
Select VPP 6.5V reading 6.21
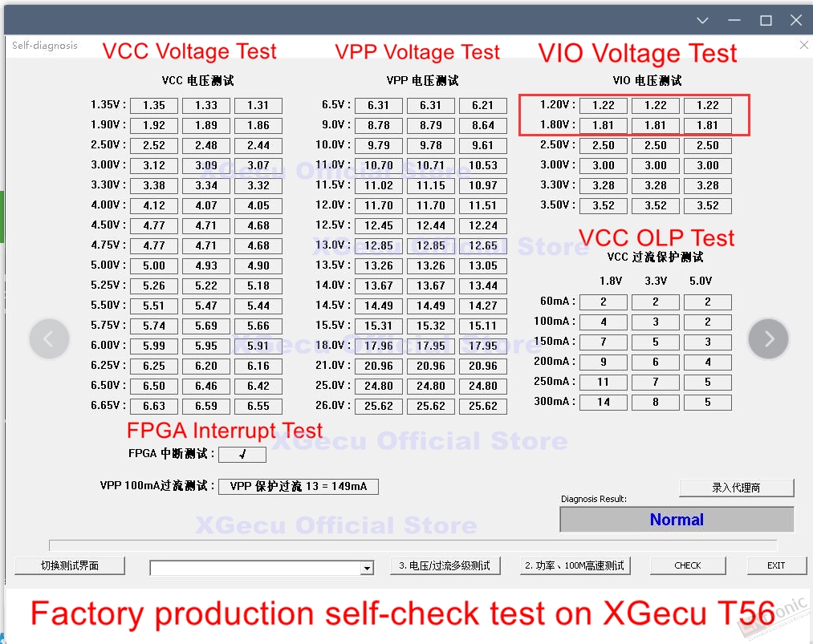[482, 106]
